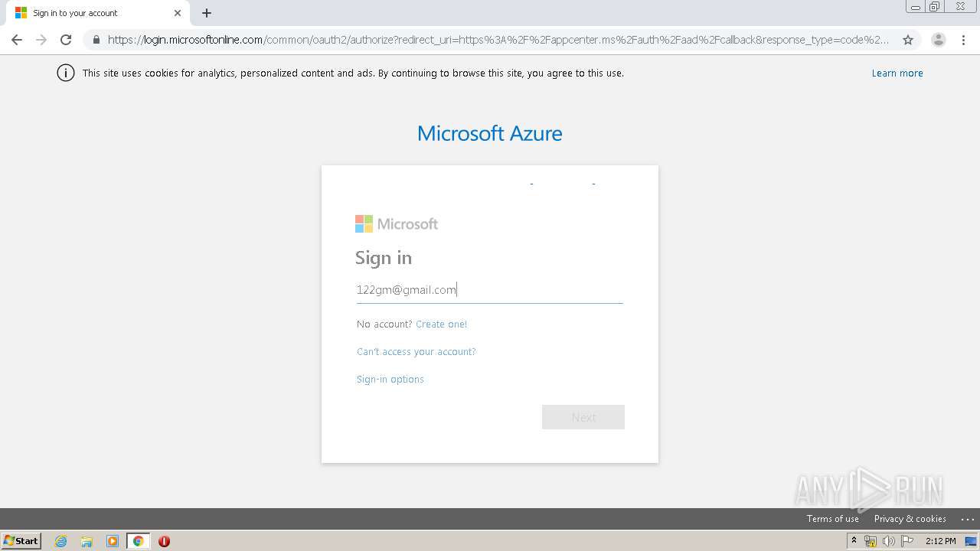Open Chrome's three-dot menu
Screen dimensions: 980x551
[963, 40]
